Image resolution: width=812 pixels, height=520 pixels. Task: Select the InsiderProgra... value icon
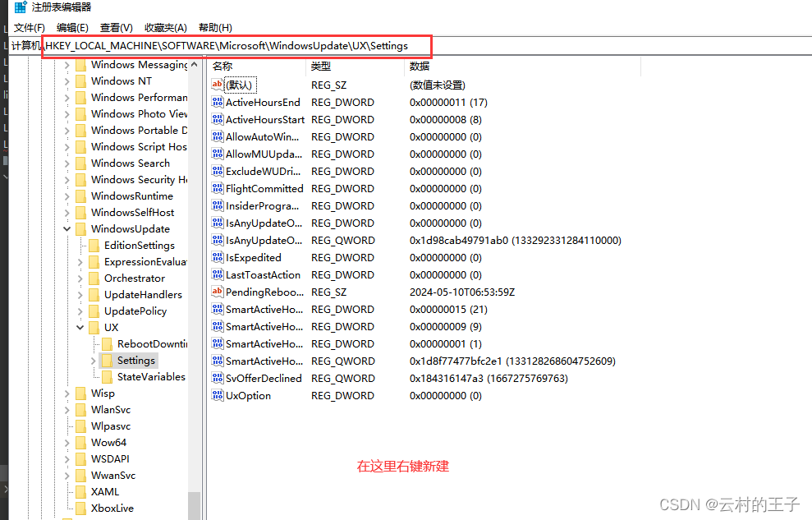tap(218, 205)
